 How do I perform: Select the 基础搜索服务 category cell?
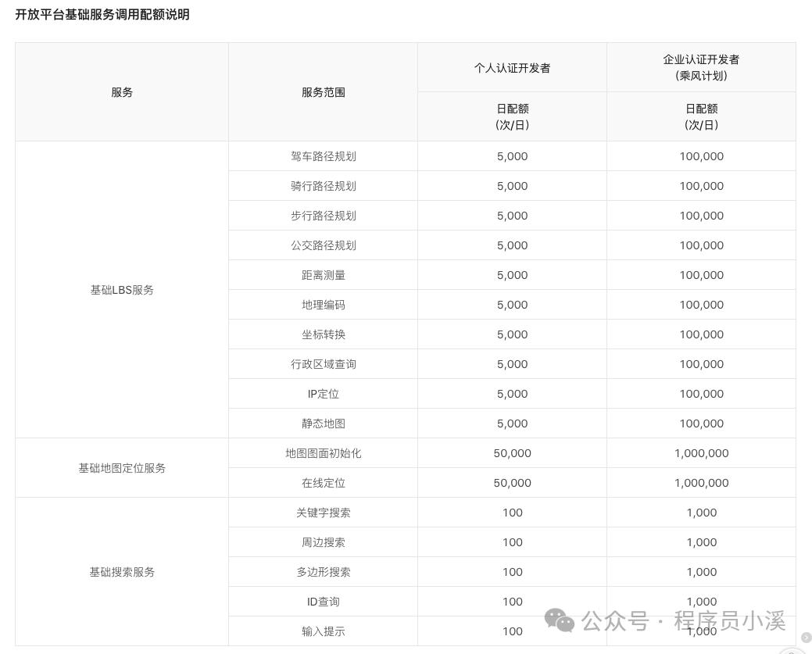[121, 571]
